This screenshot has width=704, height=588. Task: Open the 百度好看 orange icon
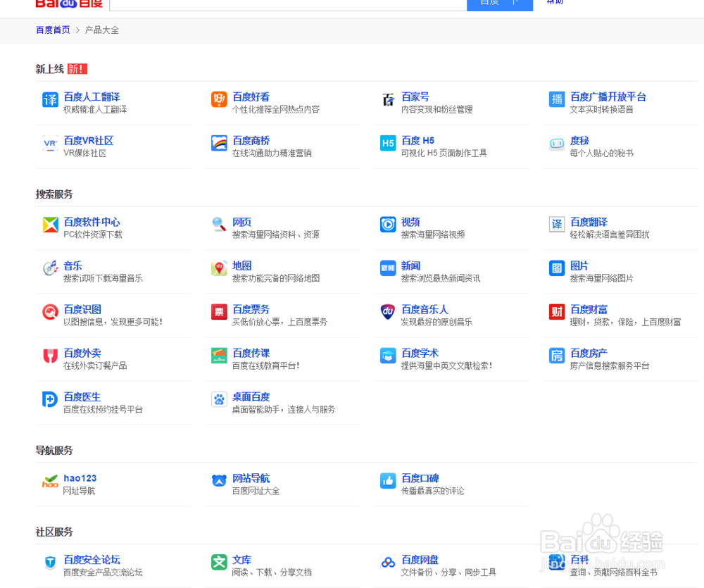point(219,99)
